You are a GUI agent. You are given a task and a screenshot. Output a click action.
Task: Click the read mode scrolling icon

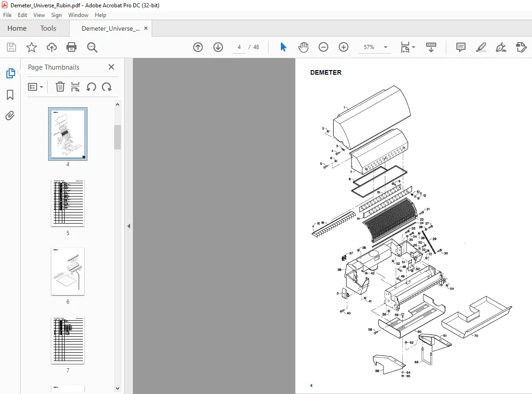(431, 47)
